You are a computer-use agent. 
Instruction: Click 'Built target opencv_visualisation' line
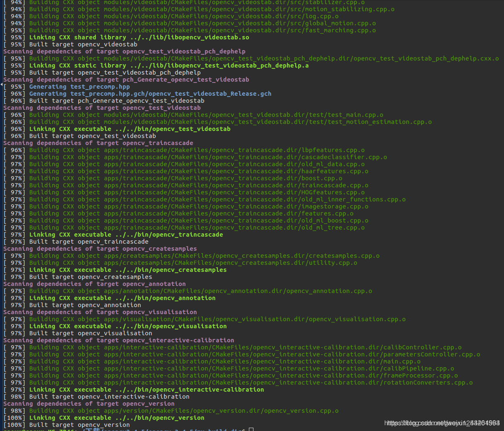pos(78,333)
